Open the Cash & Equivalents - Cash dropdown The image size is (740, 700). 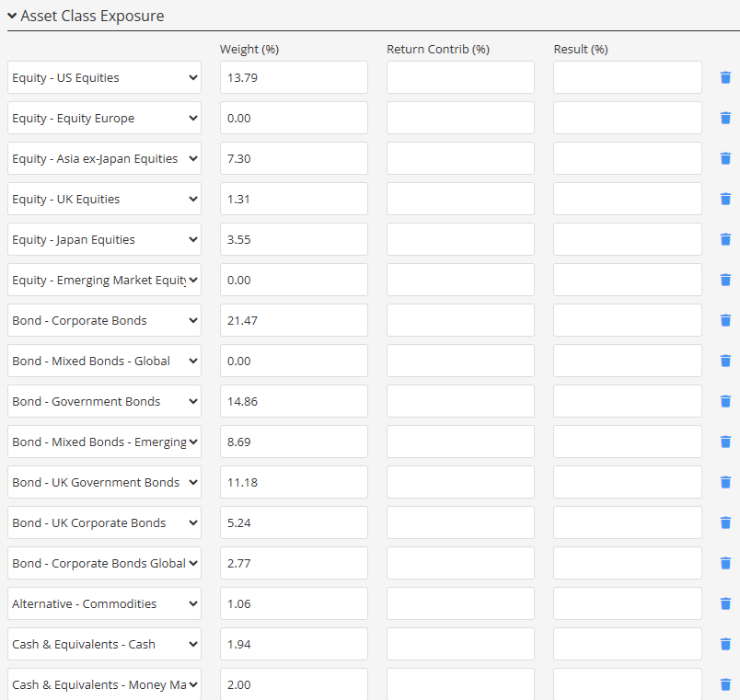coord(104,644)
